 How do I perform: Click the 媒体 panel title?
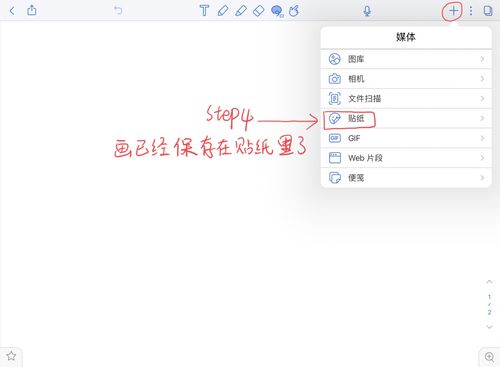[406, 37]
